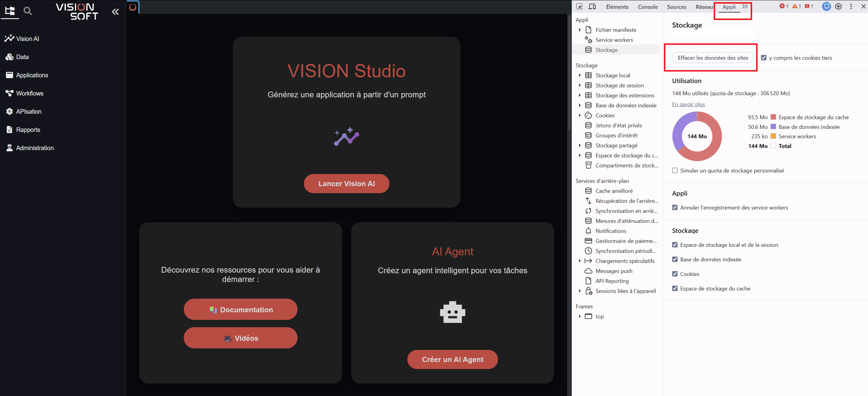Image resolution: width=868 pixels, height=396 pixels.
Task: Click the DevTools inspect element icon
Action: [579, 7]
